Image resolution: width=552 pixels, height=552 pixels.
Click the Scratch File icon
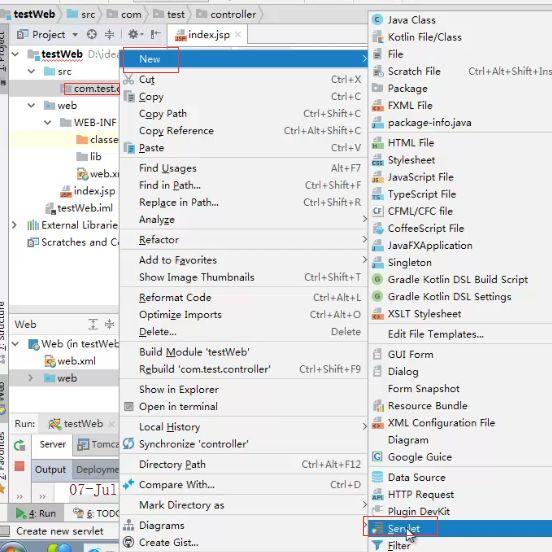(378, 71)
